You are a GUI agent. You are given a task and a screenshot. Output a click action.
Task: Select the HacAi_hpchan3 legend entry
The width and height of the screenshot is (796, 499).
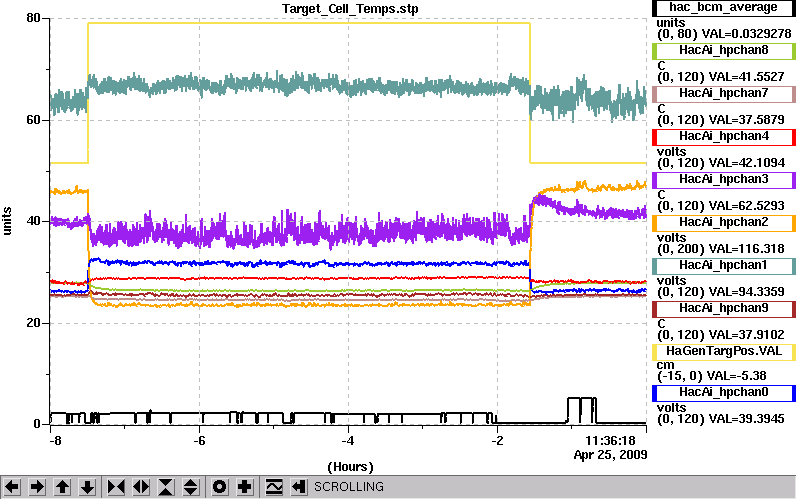[723, 179]
